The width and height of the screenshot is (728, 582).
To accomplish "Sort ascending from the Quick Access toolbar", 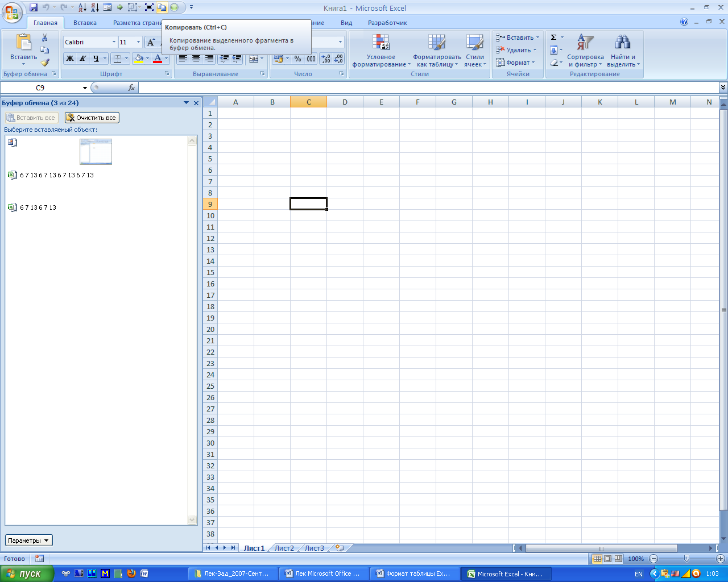I will (x=82, y=7).
